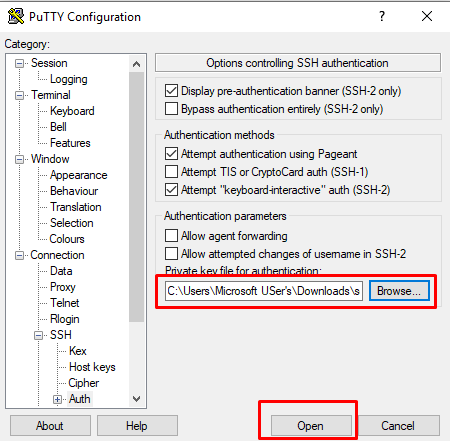The width and height of the screenshot is (450, 441).
Task: Click the PuTTY icon in the title bar
Action: pyautogui.click(x=16, y=16)
